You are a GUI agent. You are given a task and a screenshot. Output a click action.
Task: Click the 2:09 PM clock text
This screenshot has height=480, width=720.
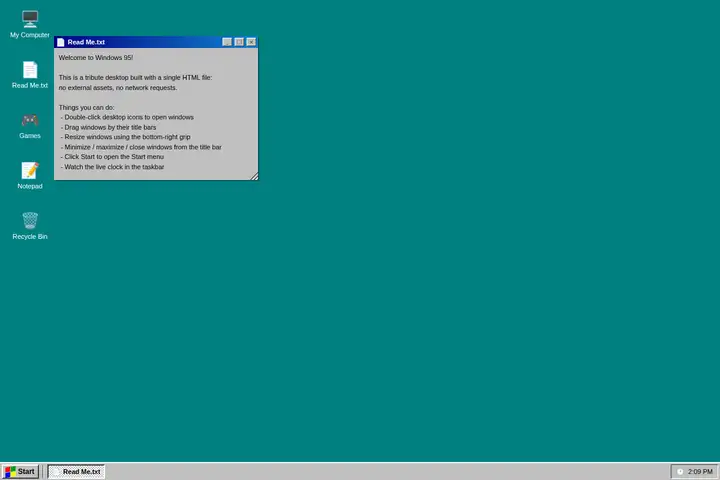point(700,472)
